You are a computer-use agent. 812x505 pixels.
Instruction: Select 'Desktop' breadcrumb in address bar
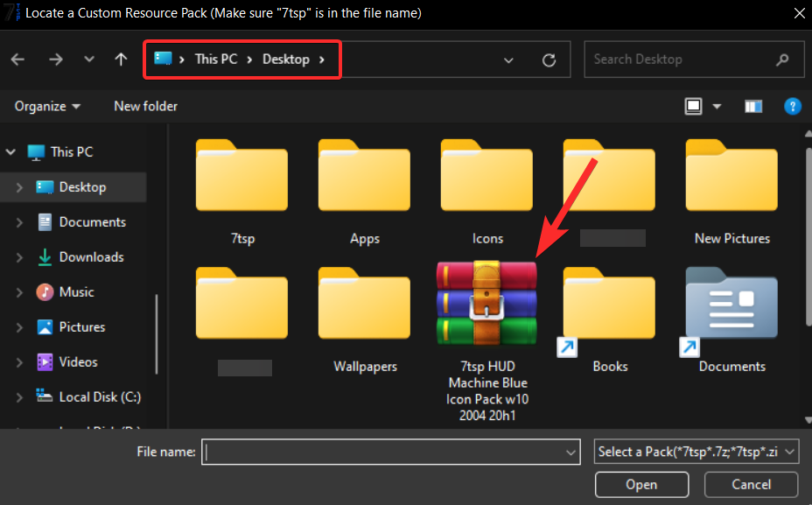click(286, 59)
